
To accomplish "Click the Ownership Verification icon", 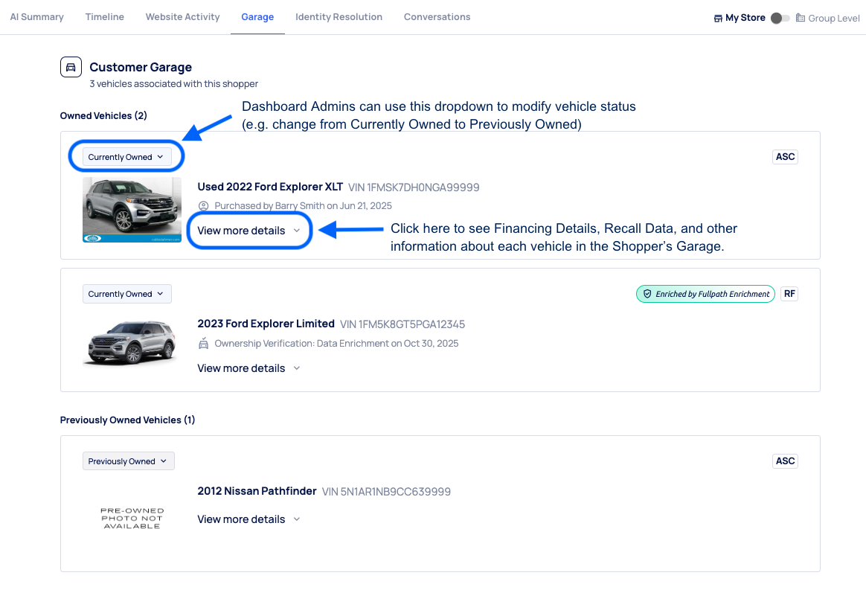I will click(x=204, y=344).
